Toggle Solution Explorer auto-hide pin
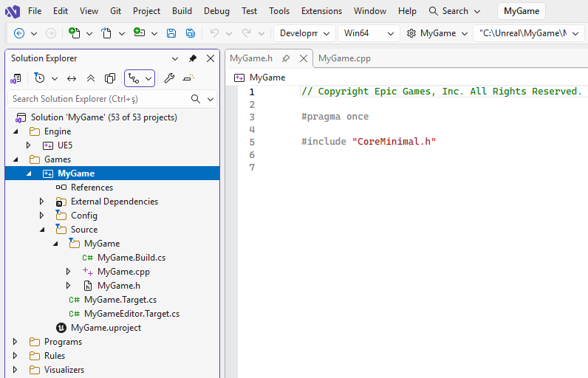The width and height of the screenshot is (588, 378). (193, 58)
